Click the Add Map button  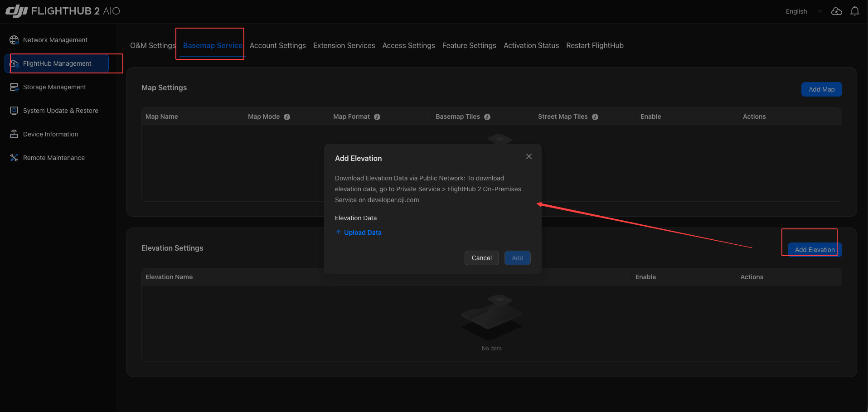(x=821, y=89)
